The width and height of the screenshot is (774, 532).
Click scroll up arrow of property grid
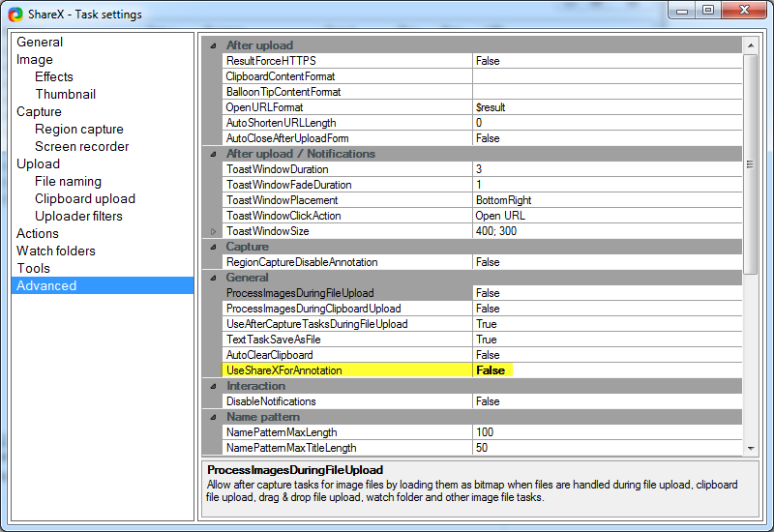(x=751, y=45)
